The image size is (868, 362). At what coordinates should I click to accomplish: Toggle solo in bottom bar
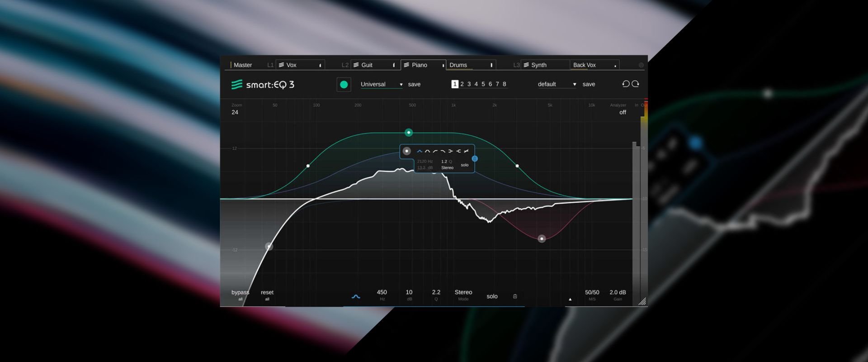pos(492,296)
